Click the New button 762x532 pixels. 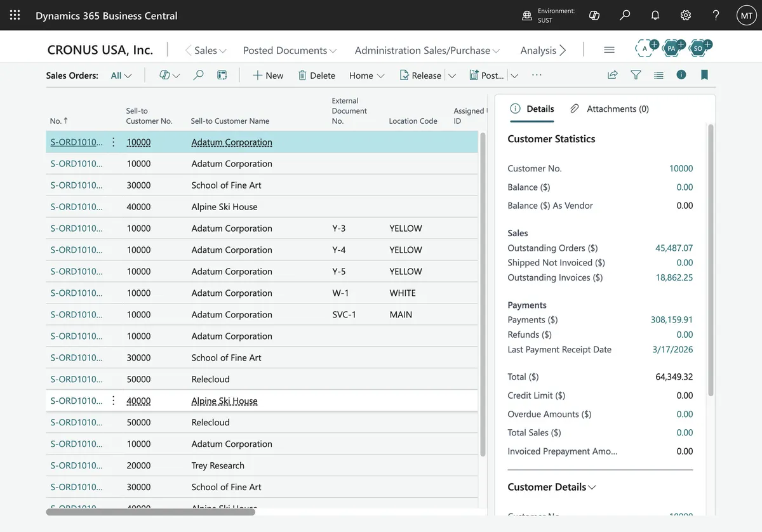[x=268, y=75]
